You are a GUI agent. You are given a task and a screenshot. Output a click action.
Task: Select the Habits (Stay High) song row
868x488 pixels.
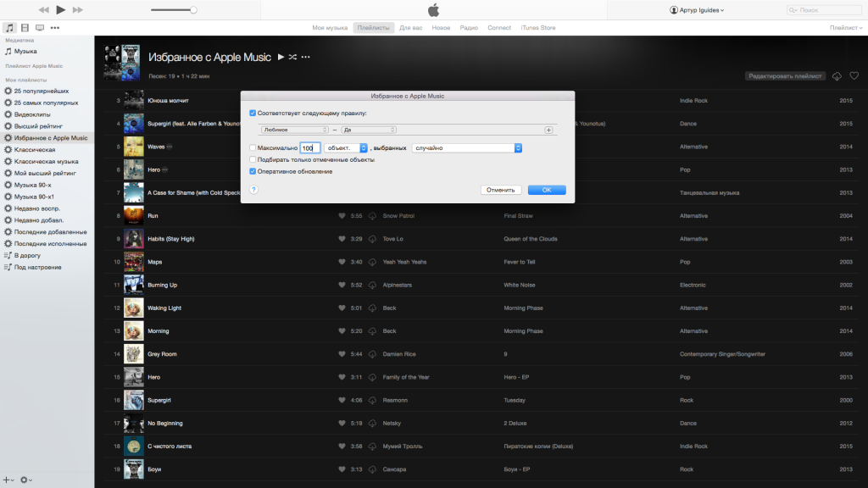coord(481,239)
